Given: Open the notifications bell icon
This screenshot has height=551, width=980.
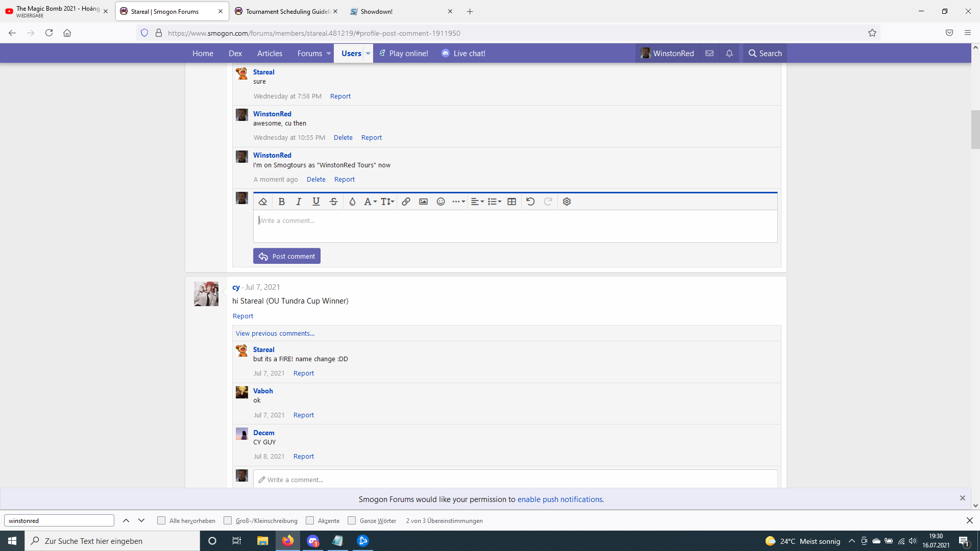Looking at the screenshot, I should click(729, 53).
